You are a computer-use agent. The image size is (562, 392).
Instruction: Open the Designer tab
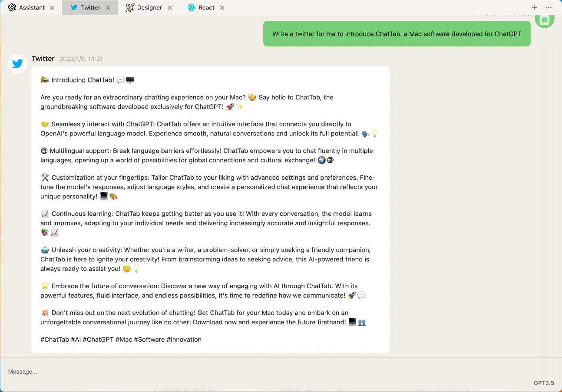tap(149, 7)
